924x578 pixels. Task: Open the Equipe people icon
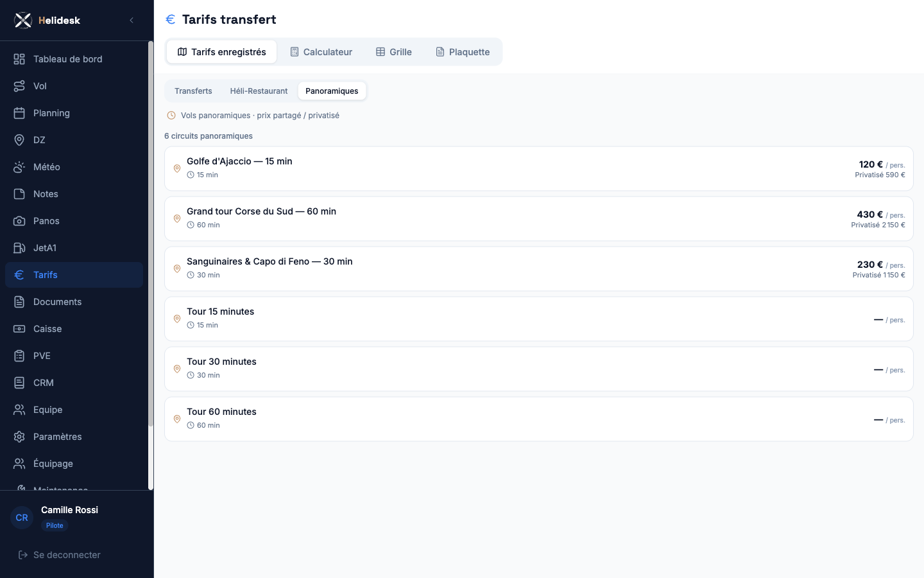click(x=19, y=410)
